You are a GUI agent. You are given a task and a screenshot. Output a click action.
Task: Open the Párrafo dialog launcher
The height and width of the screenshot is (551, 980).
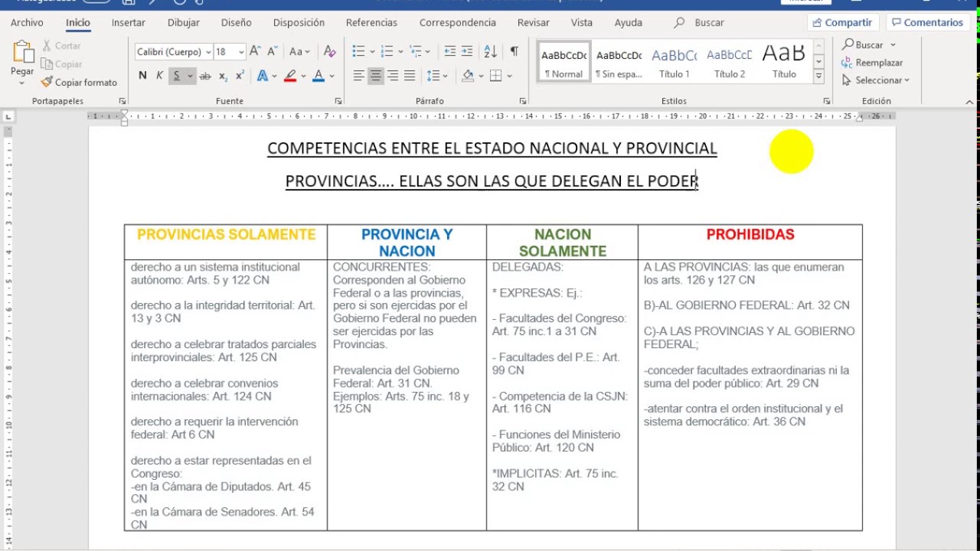(523, 101)
